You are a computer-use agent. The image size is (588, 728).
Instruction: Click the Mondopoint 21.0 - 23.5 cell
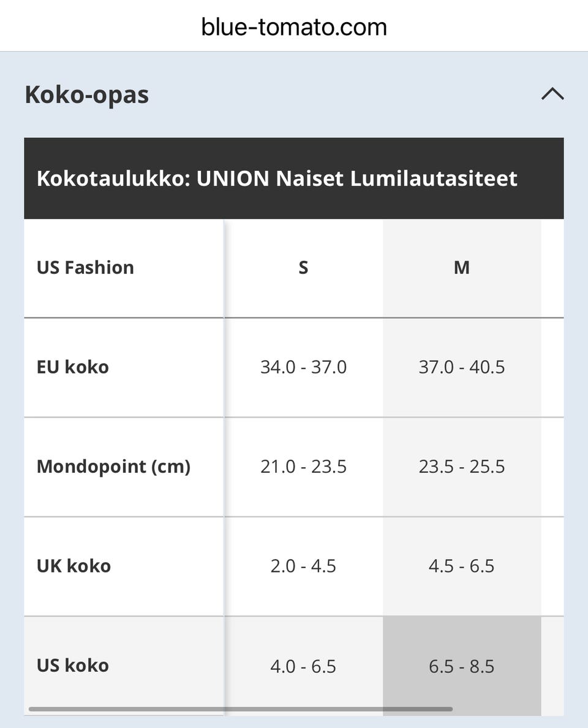pyautogui.click(x=303, y=467)
